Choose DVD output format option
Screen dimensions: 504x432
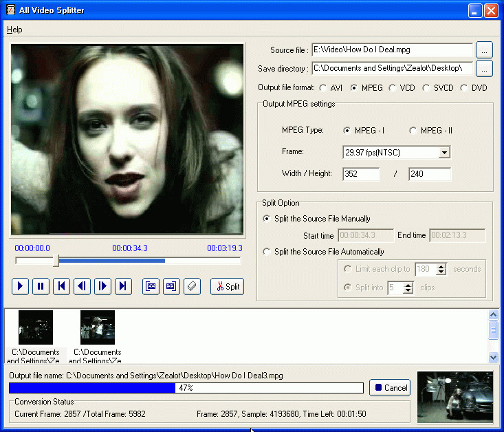tap(464, 88)
